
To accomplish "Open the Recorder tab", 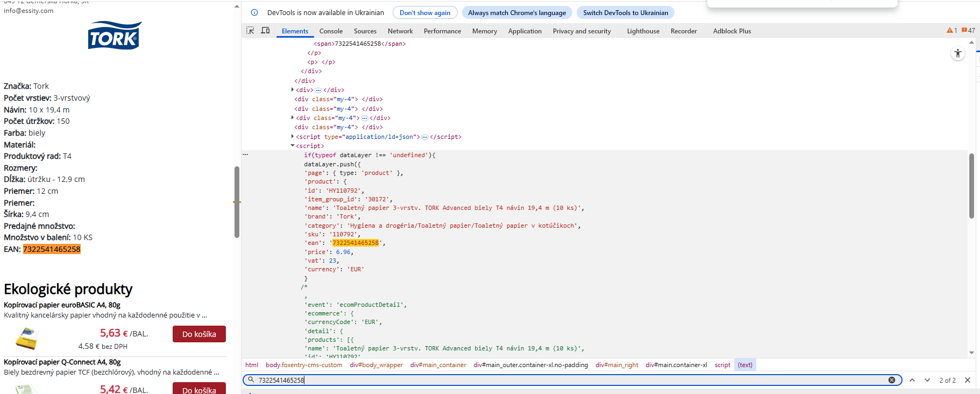I will pos(684,31).
